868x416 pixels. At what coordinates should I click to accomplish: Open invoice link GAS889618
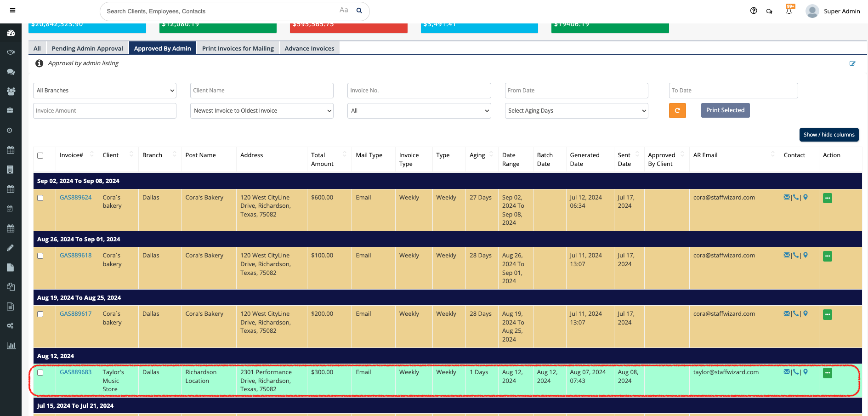pyautogui.click(x=75, y=256)
